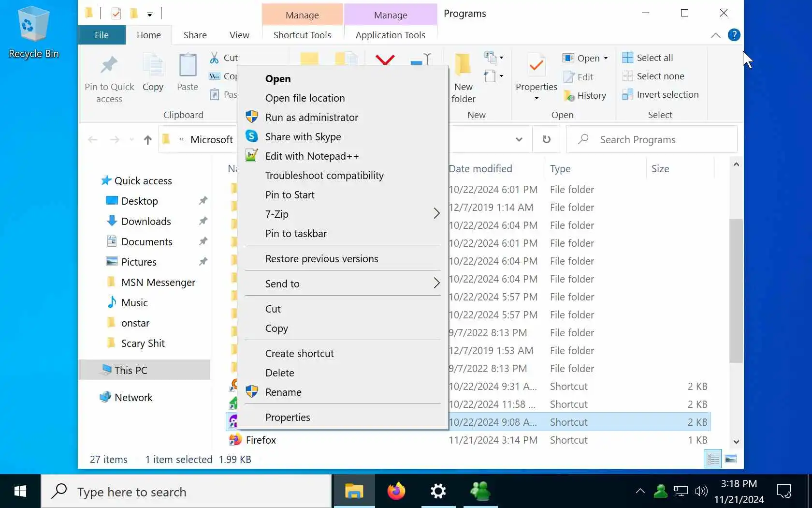Open the Recycle Bin desktop icon

(33, 32)
